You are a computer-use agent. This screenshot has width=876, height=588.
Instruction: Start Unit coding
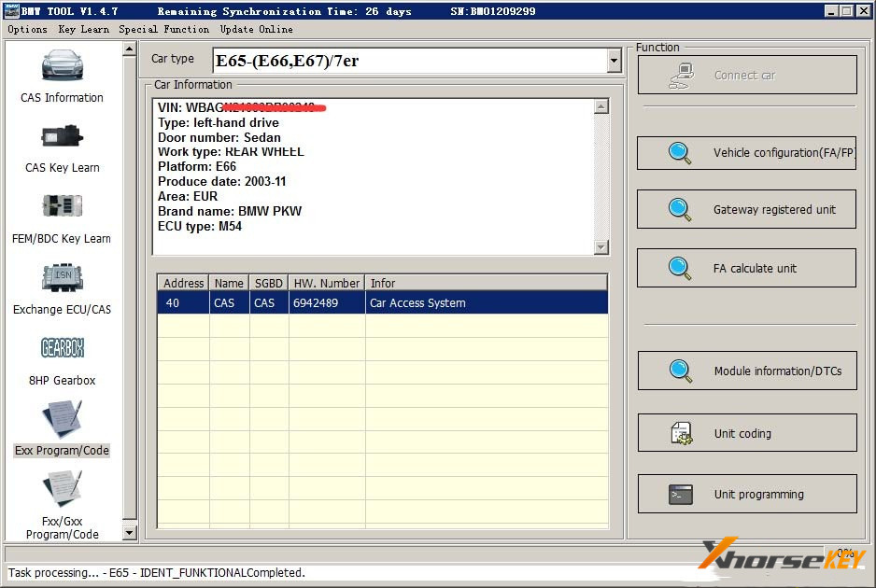pos(747,433)
